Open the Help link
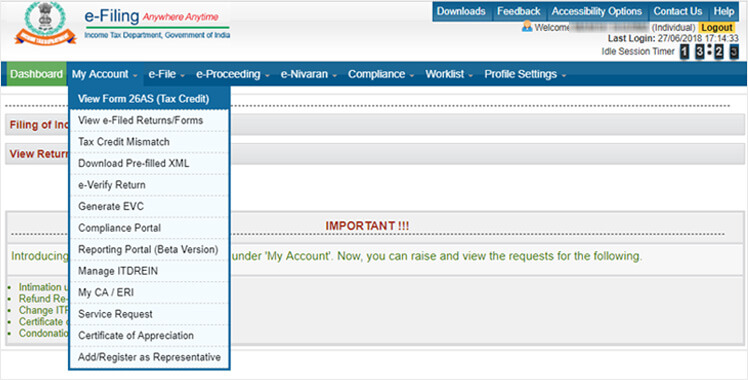Image resolution: width=748 pixels, height=380 pixels. point(724,11)
